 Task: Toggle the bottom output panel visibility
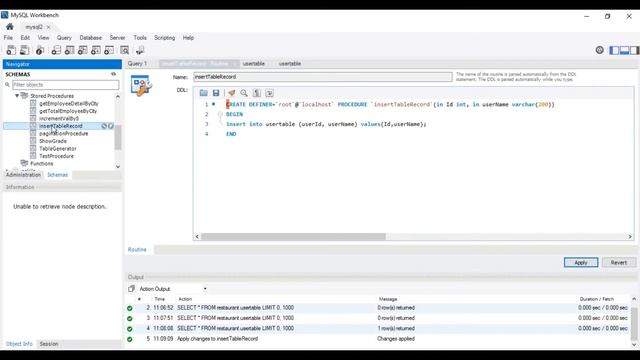coord(624,50)
